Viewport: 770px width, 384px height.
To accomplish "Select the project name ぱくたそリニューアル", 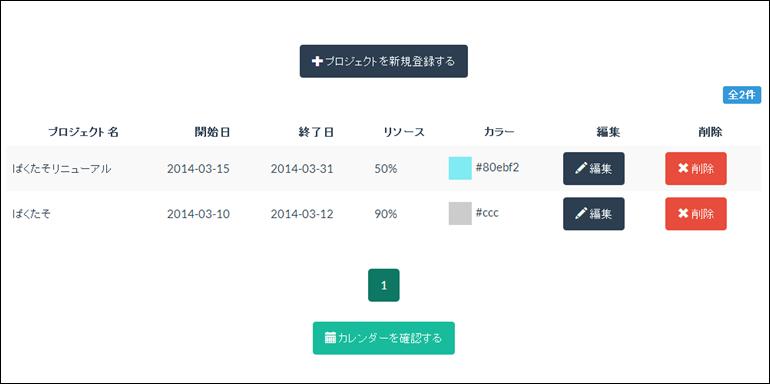I will (x=62, y=169).
